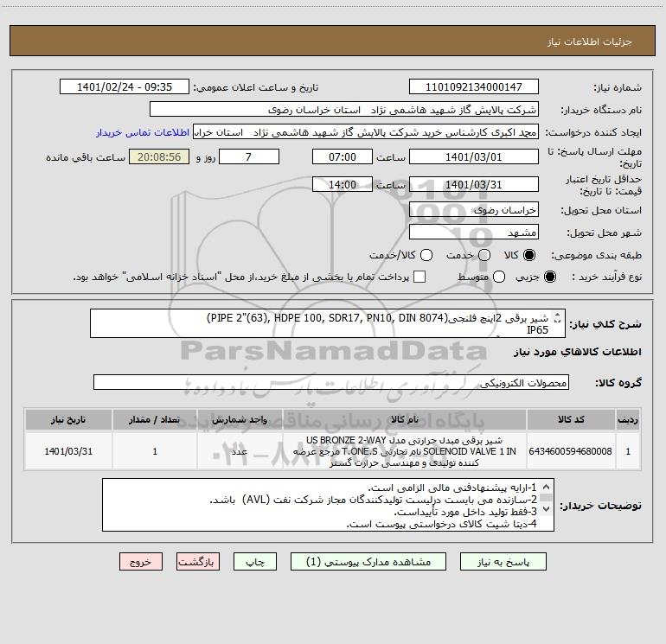Click scroll-down arrow in buyer notes box
Image resolution: width=666 pixels, height=644 pixels.
point(547,508)
